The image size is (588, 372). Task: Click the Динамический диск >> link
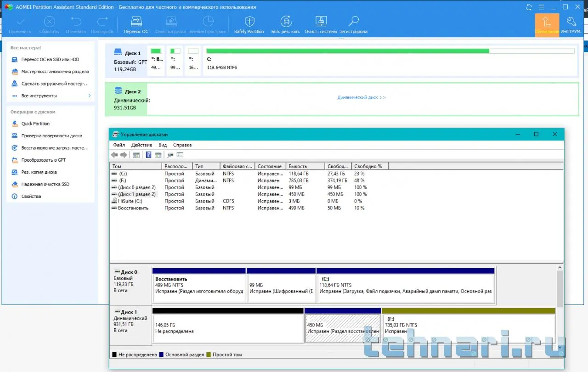tap(362, 98)
